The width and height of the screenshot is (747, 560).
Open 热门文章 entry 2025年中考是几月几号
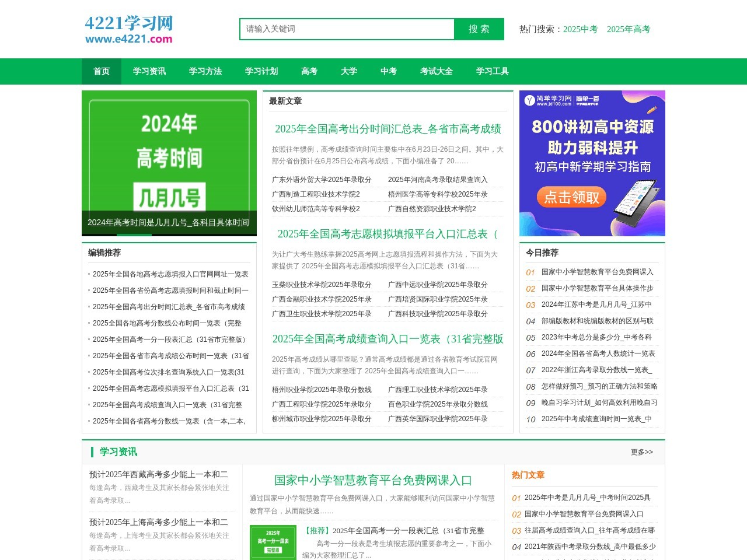(588, 498)
